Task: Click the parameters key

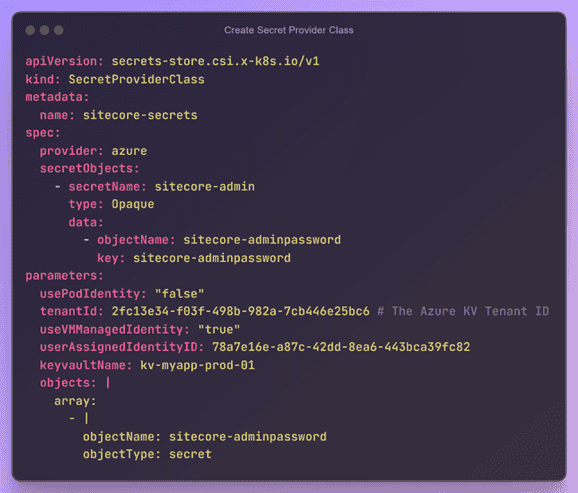Action: (65, 276)
